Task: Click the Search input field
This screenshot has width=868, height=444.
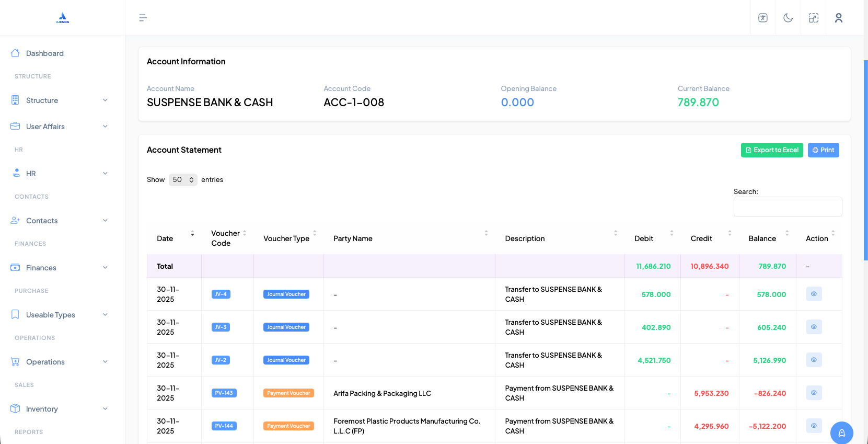Action: tap(788, 207)
